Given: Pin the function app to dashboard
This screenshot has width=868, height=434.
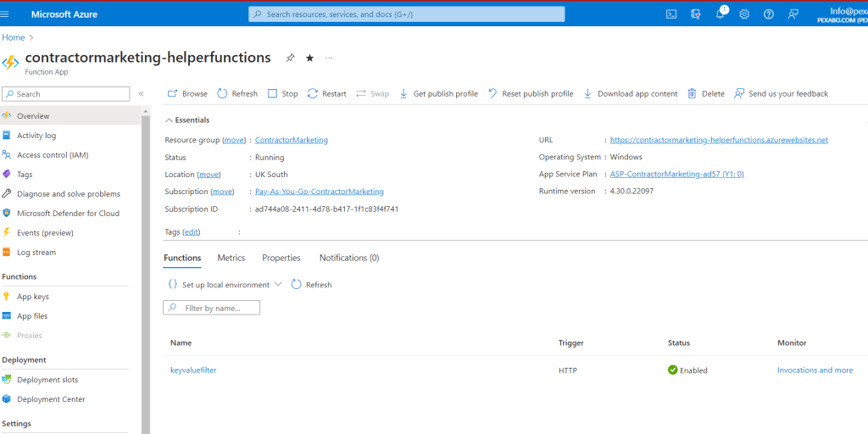Looking at the screenshot, I should click(290, 58).
